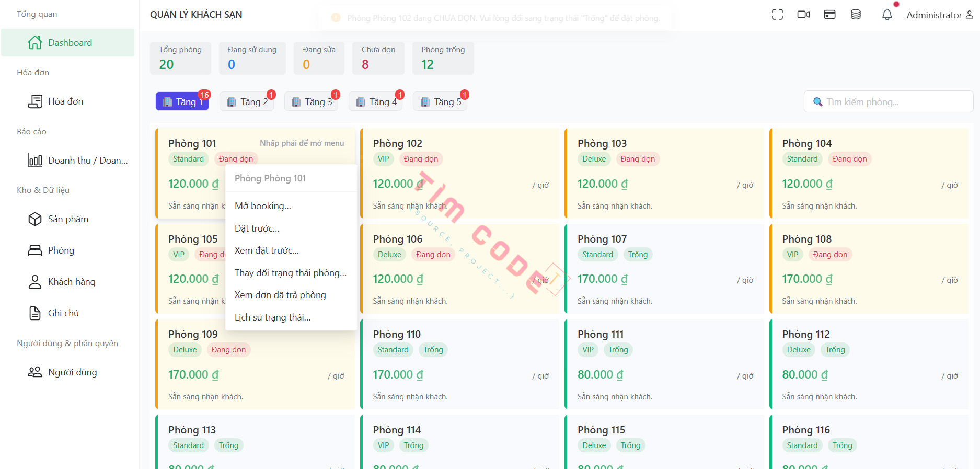Focus the Tìm kiếm phòng search field
This screenshot has height=469, width=980.
pos(889,101)
